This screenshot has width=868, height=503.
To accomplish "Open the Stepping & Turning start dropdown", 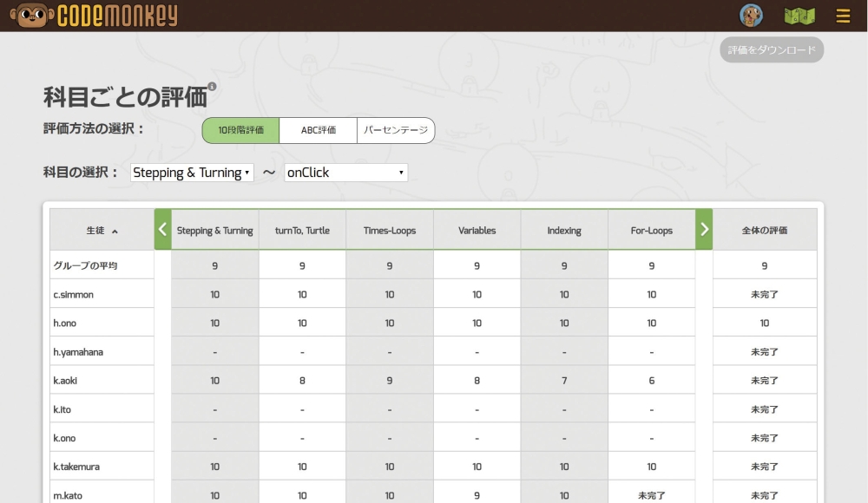I will pos(192,173).
